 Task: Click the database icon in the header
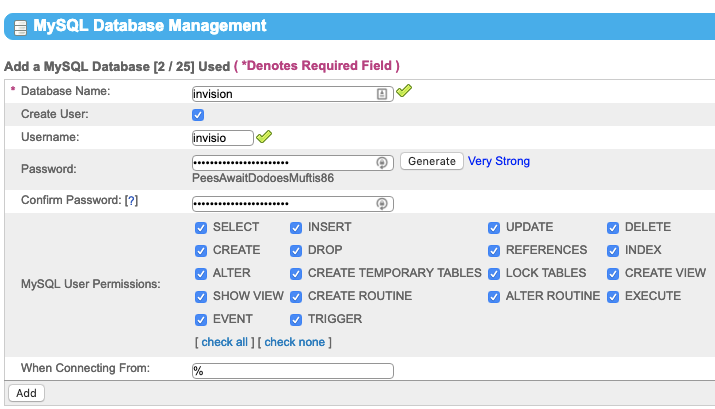tap(20, 27)
